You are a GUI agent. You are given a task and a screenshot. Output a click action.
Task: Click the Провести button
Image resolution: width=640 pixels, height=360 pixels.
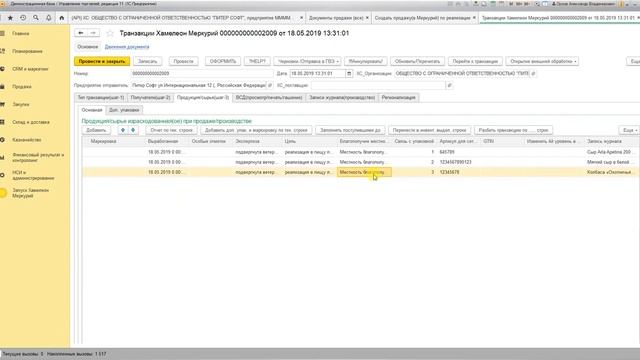point(183,61)
